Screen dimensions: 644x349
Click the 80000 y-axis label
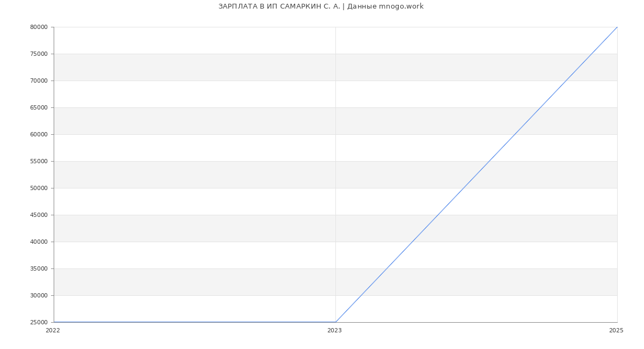(39, 27)
